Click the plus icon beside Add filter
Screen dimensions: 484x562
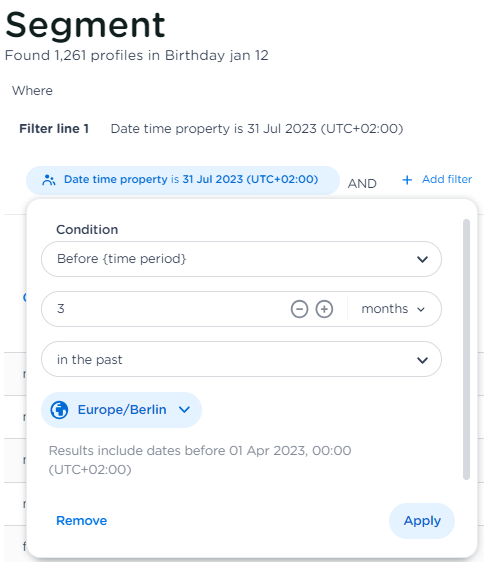click(407, 180)
